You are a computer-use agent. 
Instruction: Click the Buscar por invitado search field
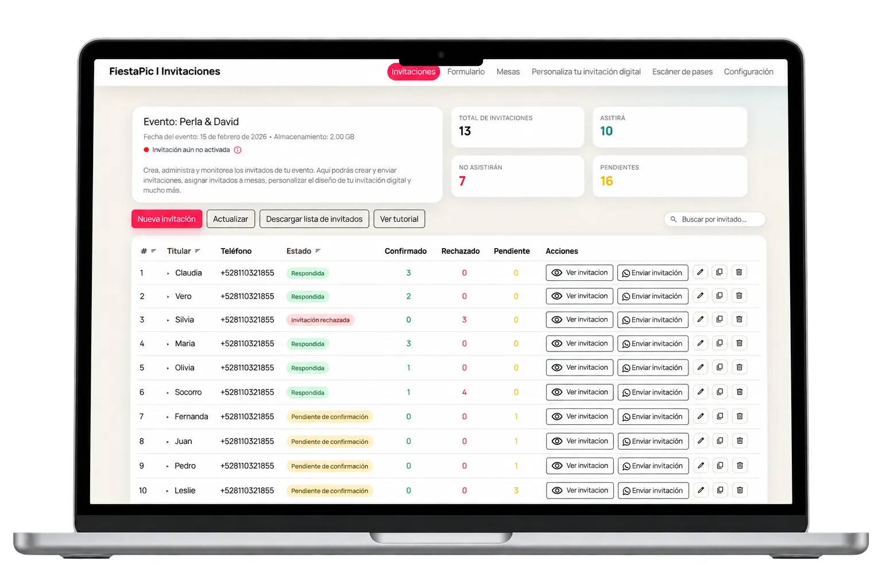pyautogui.click(x=715, y=219)
